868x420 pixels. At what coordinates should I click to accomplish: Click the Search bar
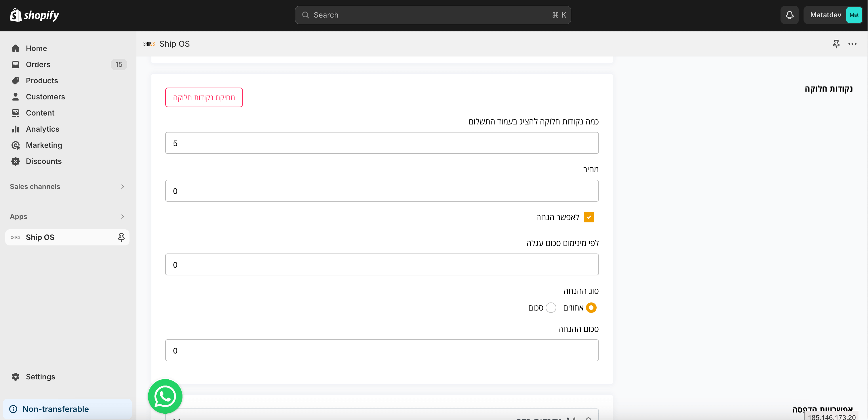(x=433, y=15)
